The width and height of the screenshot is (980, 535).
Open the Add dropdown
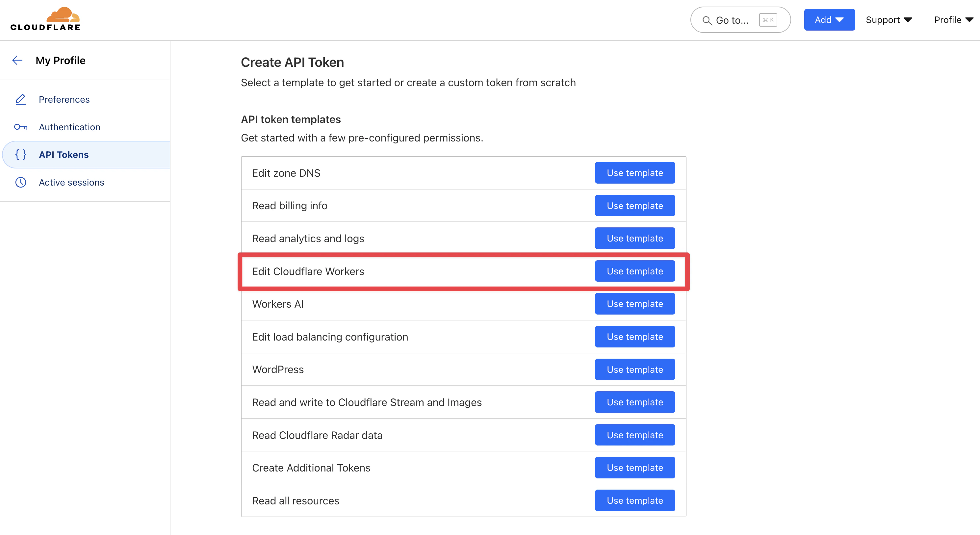click(829, 20)
